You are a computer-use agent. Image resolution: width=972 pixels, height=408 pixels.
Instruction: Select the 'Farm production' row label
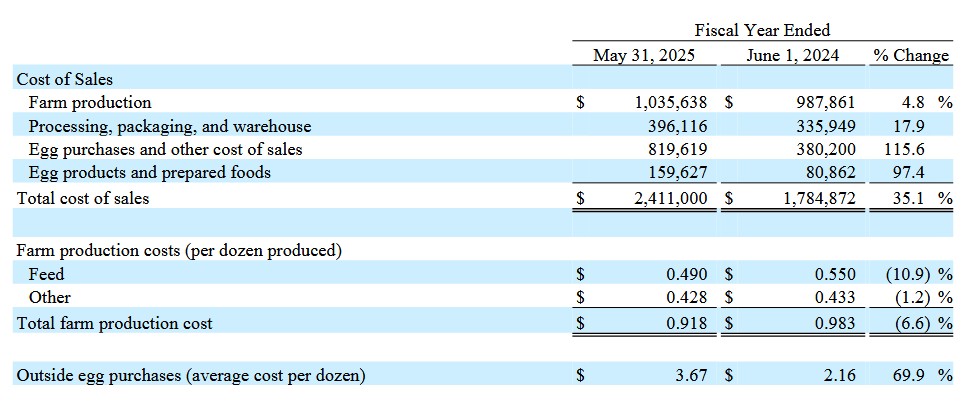click(90, 102)
